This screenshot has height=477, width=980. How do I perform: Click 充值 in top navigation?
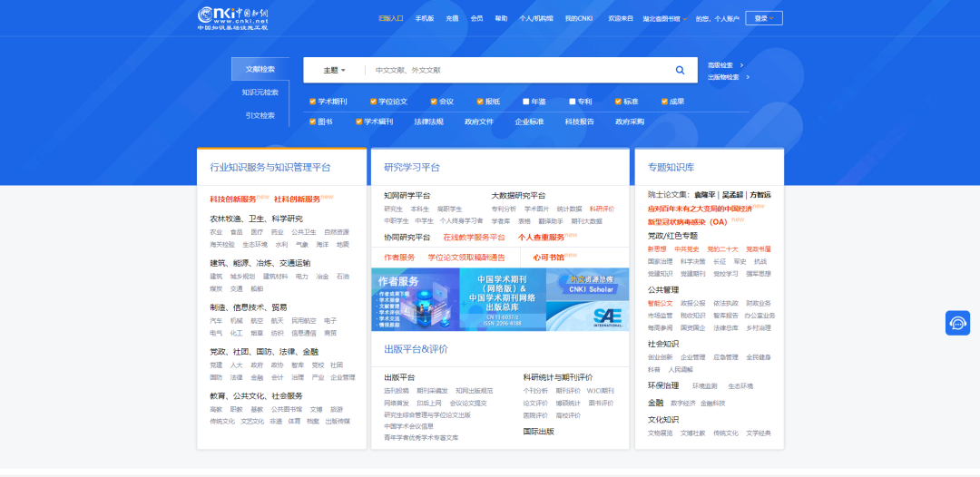tap(452, 19)
